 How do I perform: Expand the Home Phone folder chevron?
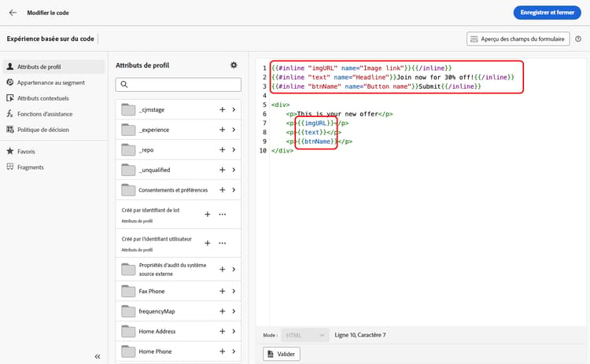(x=234, y=351)
